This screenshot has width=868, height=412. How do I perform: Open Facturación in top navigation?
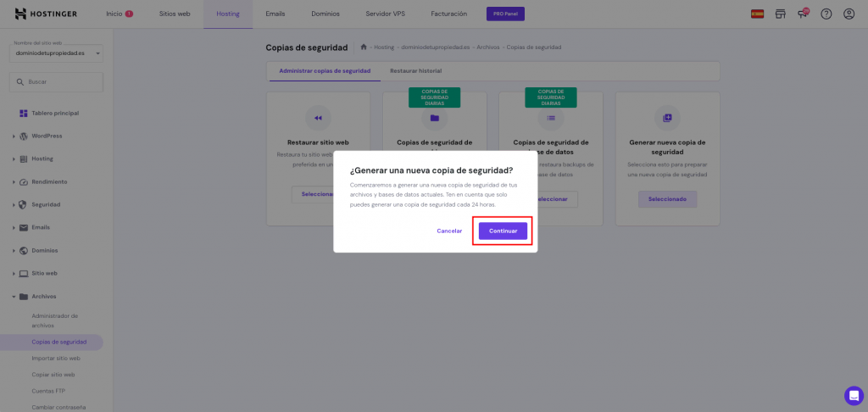[x=449, y=14]
